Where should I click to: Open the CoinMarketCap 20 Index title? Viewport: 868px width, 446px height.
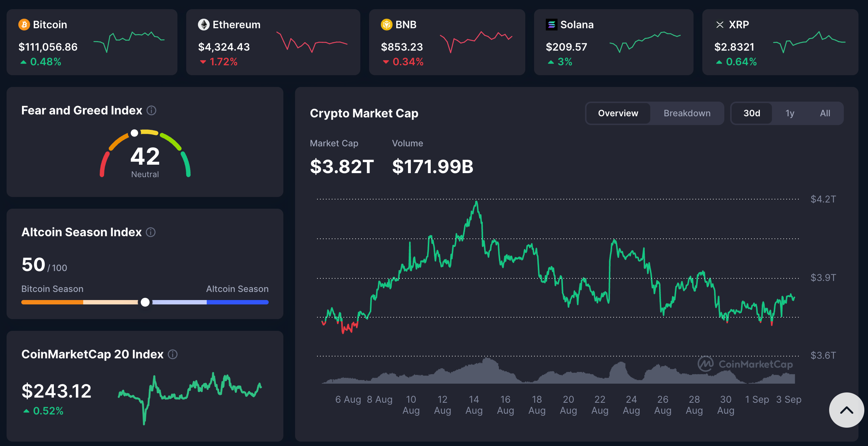click(92, 354)
